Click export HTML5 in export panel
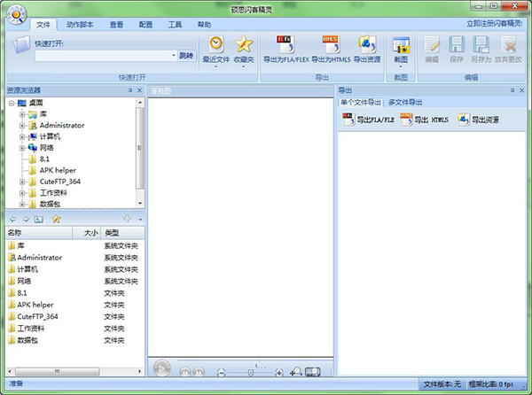 pos(424,120)
